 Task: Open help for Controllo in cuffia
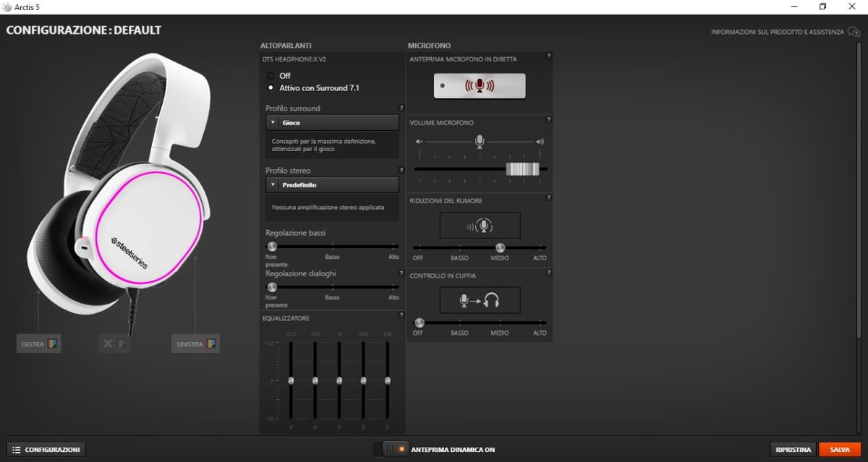[x=549, y=273]
